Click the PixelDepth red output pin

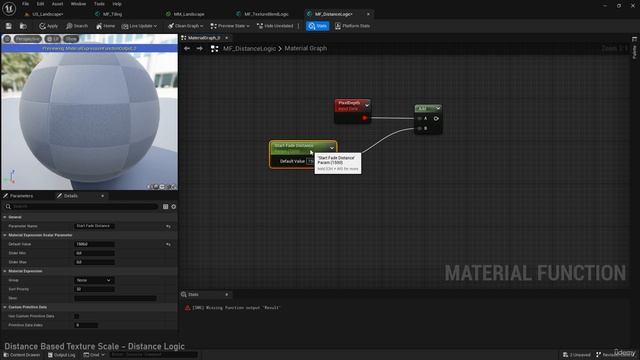(x=365, y=118)
